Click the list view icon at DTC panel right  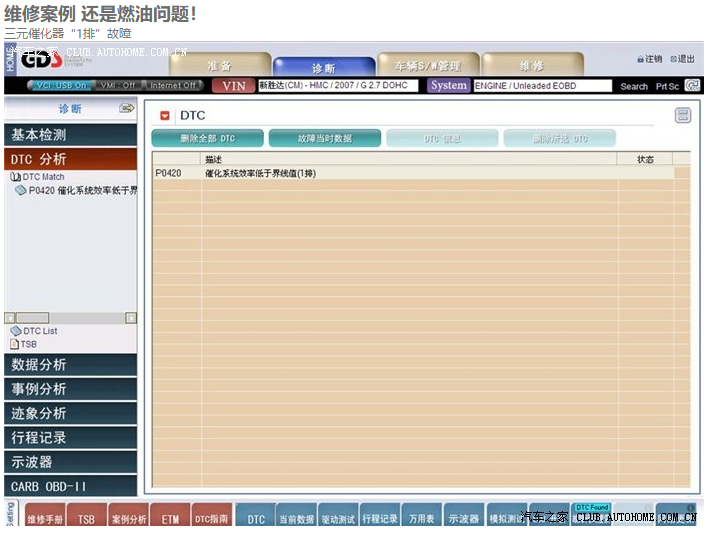(x=683, y=116)
